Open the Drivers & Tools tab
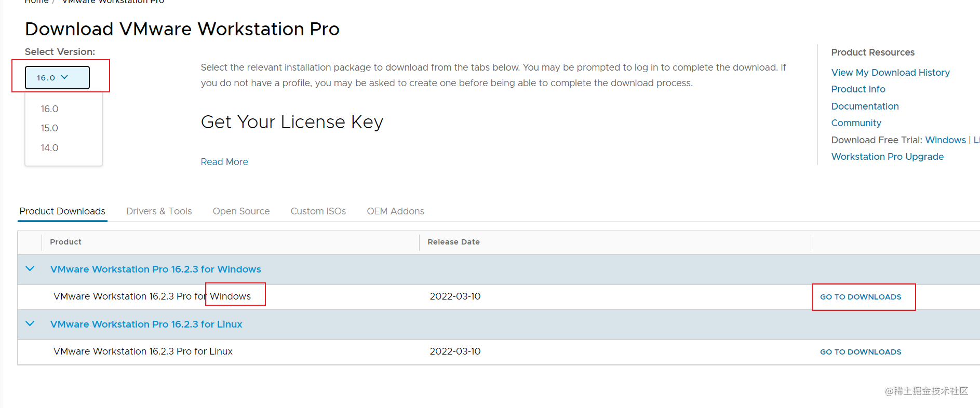This screenshot has height=408, width=980. pos(159,211)
